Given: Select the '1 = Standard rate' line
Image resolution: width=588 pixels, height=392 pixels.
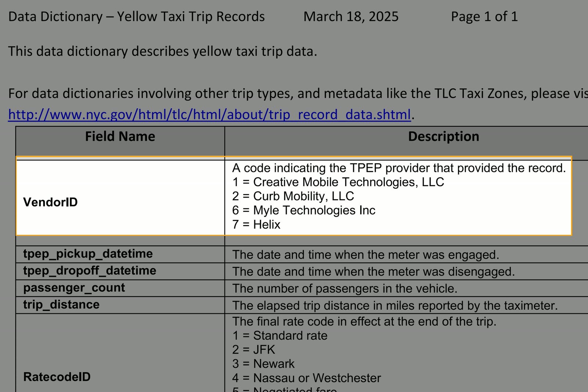Looking at the screenshot, I should click(x=280, y=335).
